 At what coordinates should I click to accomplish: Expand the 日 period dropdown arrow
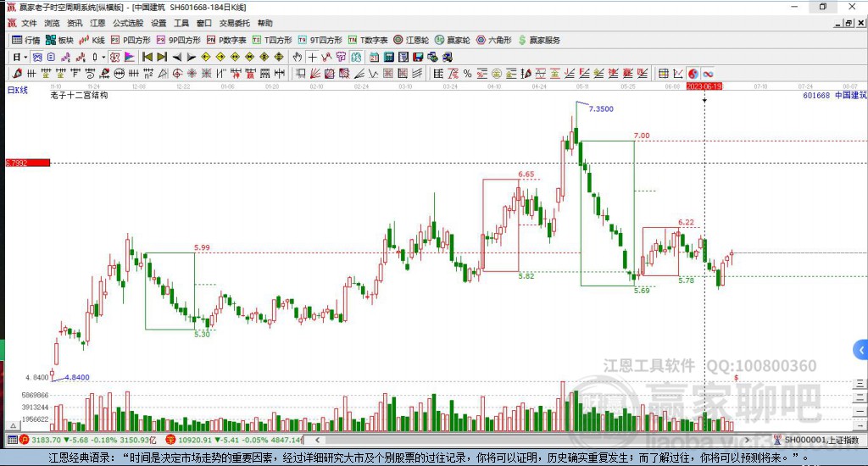pyautogui.click(x=24, y=57)
